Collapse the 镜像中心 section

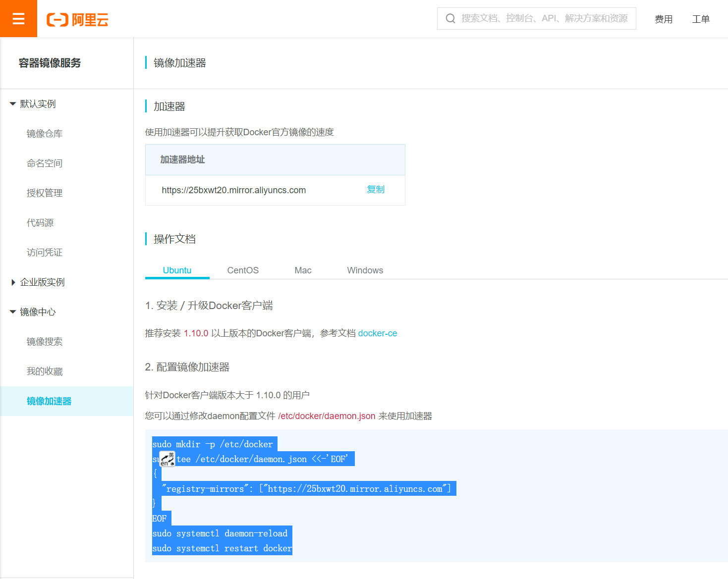tap(13, 312)
